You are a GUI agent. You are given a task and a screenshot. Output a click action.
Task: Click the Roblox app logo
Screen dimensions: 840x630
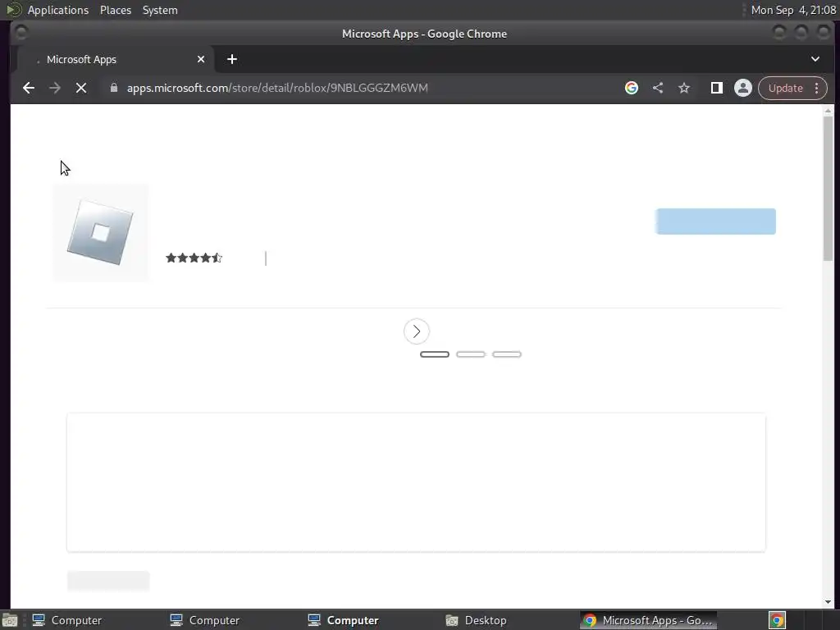[x=101, y=232]
